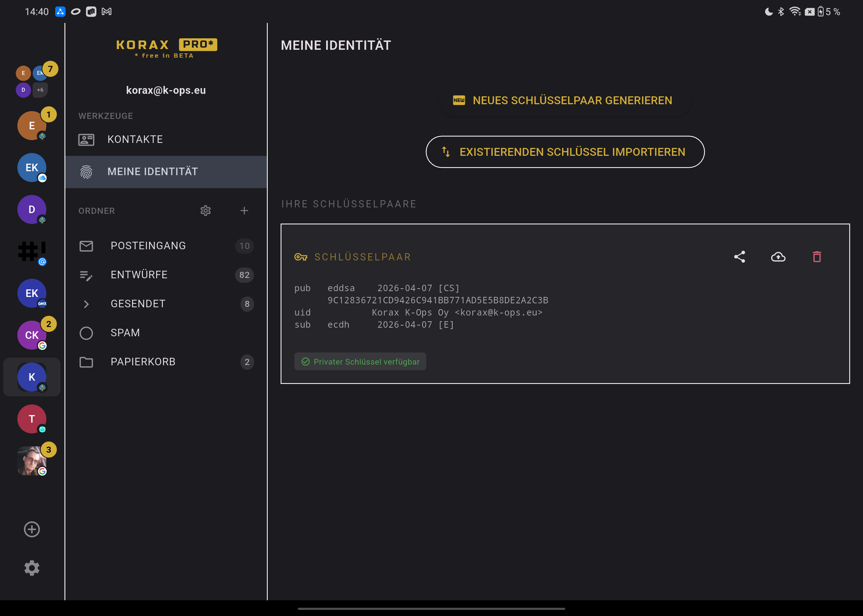Click the pub eddsa 2026-04-07 line
The image size is (863, 616).
(x=377, y=288)
